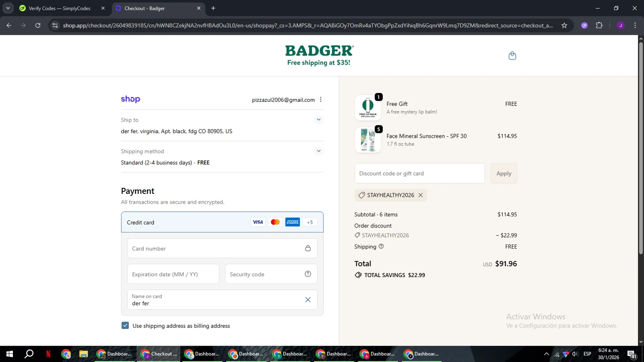Focus the Security code field
This screenshot has height=362, width=644.
pos(271,274)
